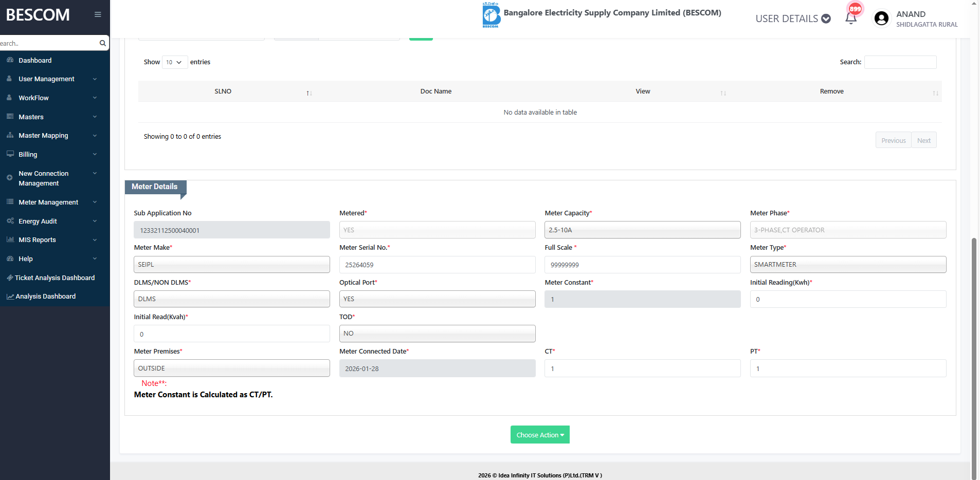Image resolution: width=980 pixels, height=480 pixels.
Task: Sort by the Remove column arrows
Action: pyautogui.click(x=935, y=93)
